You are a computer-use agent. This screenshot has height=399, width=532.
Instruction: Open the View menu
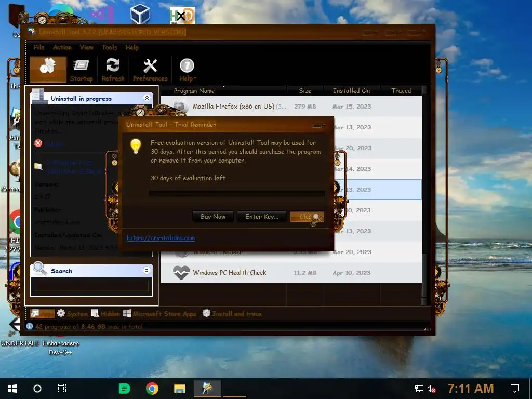pyautogui.click(x=87, y=47)
